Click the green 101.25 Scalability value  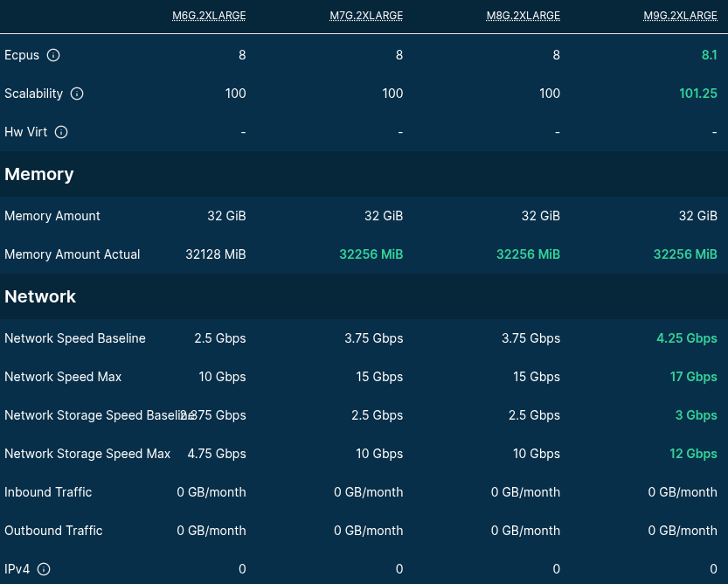click(697, 94)
